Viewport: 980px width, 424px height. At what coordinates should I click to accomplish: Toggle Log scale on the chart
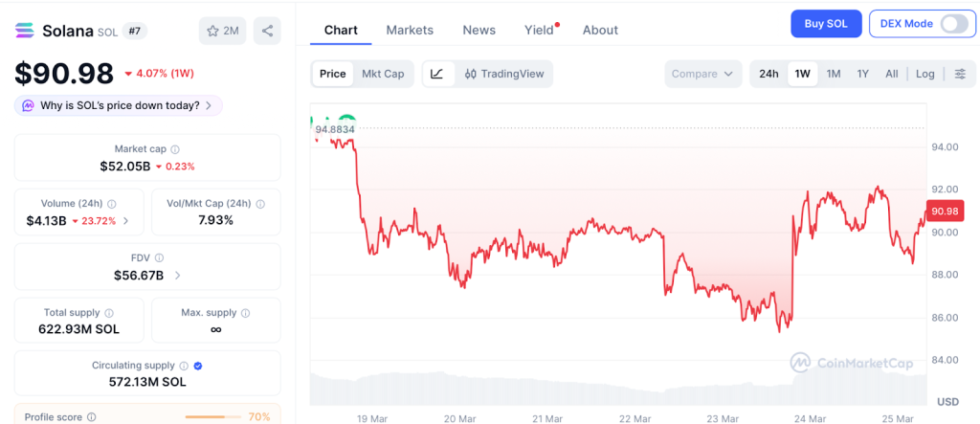tap(924, 74)
